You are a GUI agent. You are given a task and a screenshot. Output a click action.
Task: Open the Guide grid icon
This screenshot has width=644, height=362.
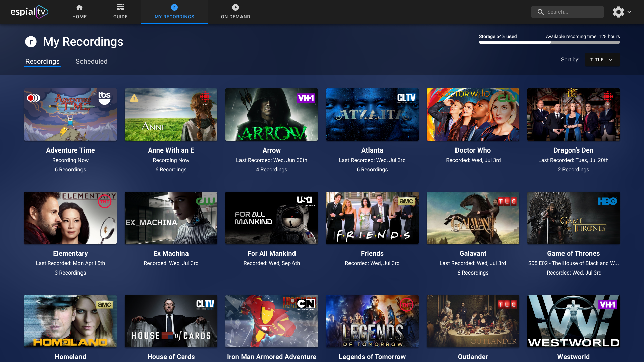[x=120, y=7]
